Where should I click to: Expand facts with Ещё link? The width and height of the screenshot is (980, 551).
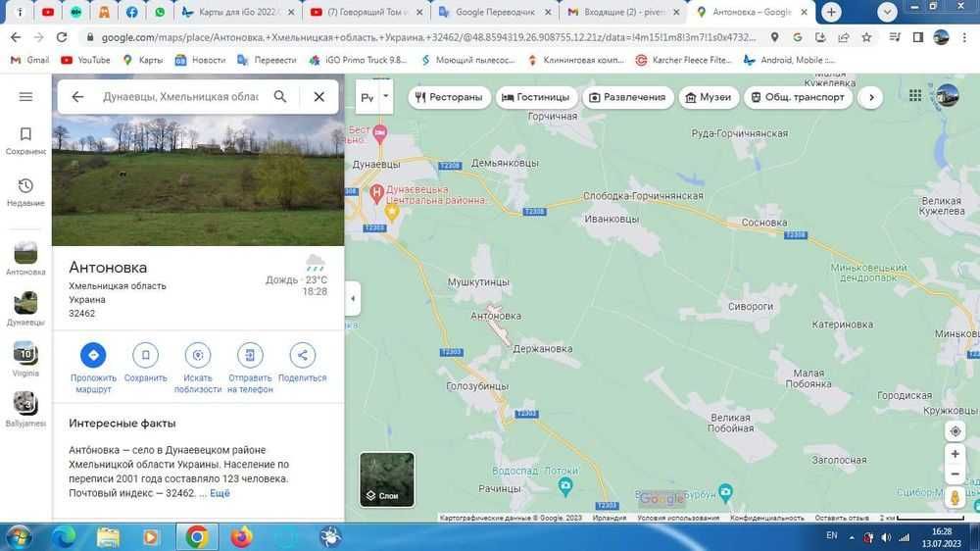click(x=220, y=493)
